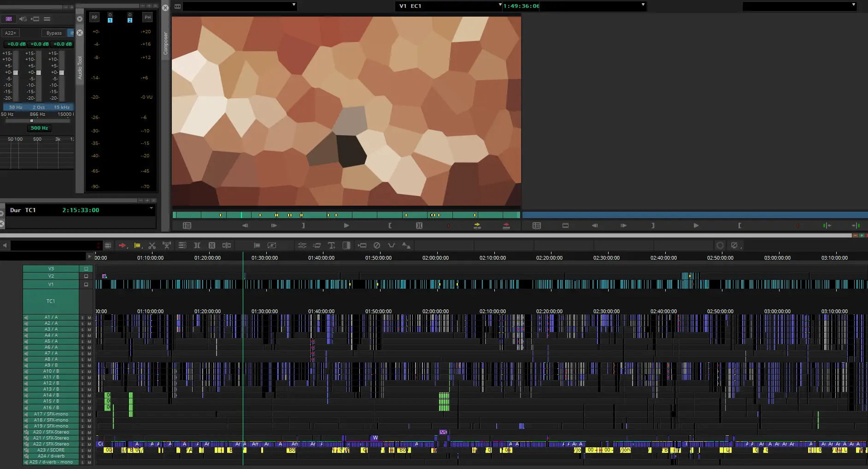The width and height of the screenshot is (868, 469).
Task: Click the timeline fast menu icon
Action: coord(108,245)
